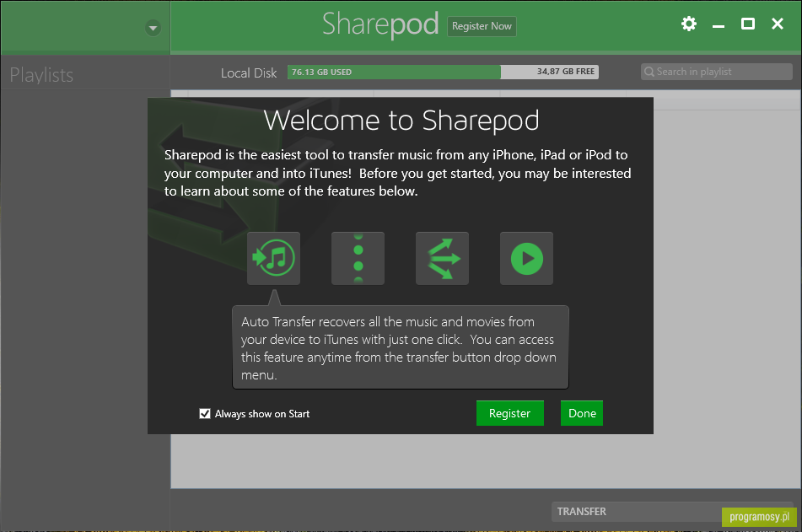Open settings with the gear icon
Viewport: 802px width, 532px height.
point(689,24)
